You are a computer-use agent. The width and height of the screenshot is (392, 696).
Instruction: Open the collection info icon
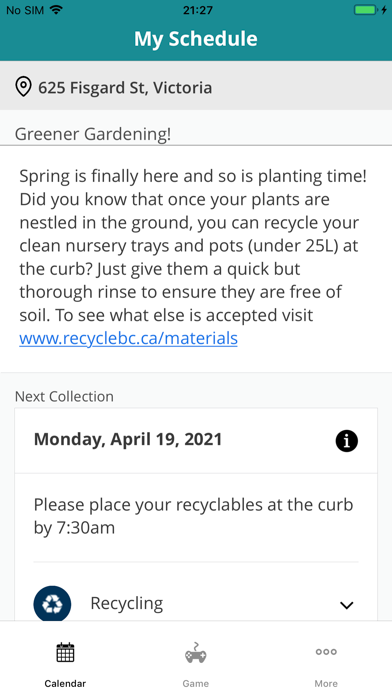[x=346, y=441]
